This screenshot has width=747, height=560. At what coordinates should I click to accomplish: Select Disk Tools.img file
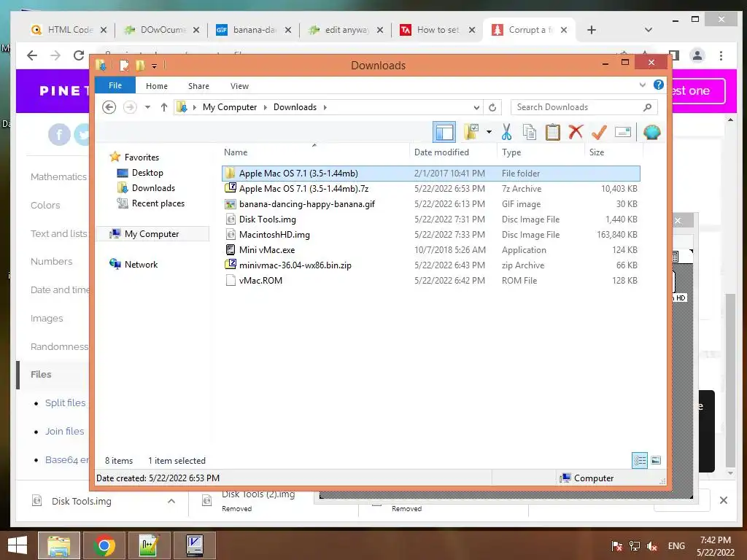430,219
